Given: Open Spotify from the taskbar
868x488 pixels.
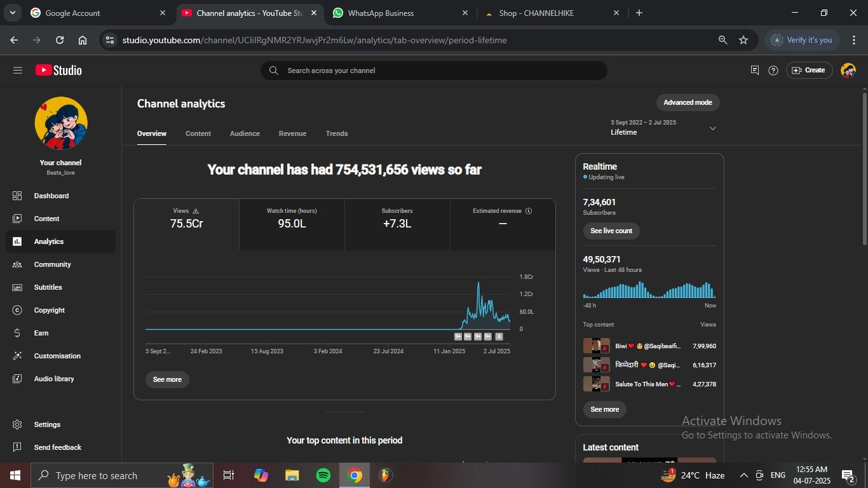Looking at the screenshot, I should (x=323, y=475).
